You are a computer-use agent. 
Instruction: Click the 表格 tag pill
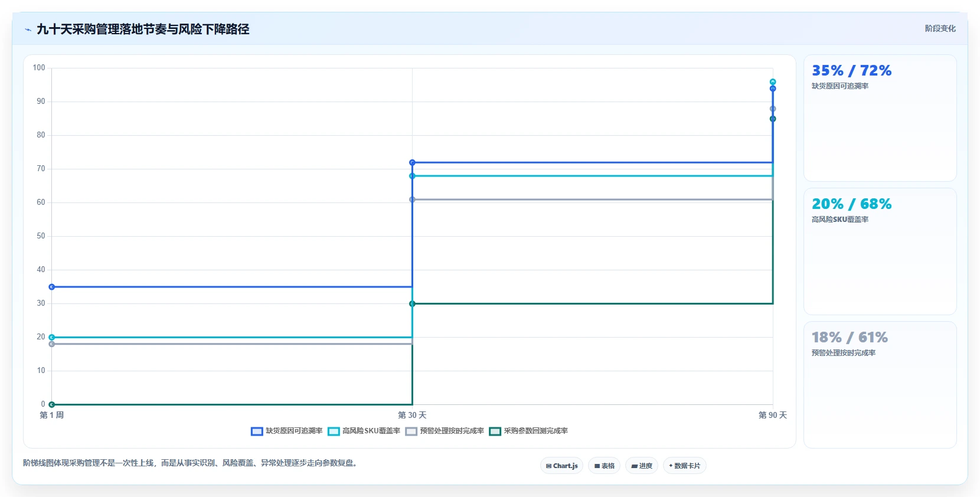click(x=604, y=466)
